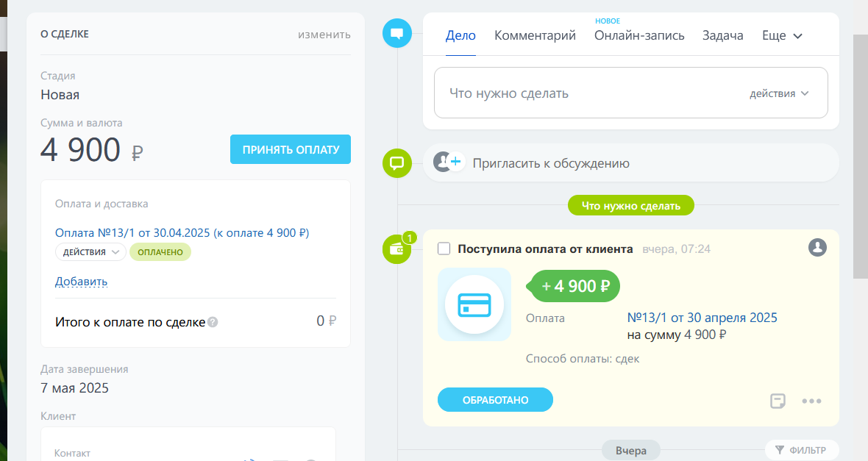Click the page vertical scrollbar

[x=860, y=157]
